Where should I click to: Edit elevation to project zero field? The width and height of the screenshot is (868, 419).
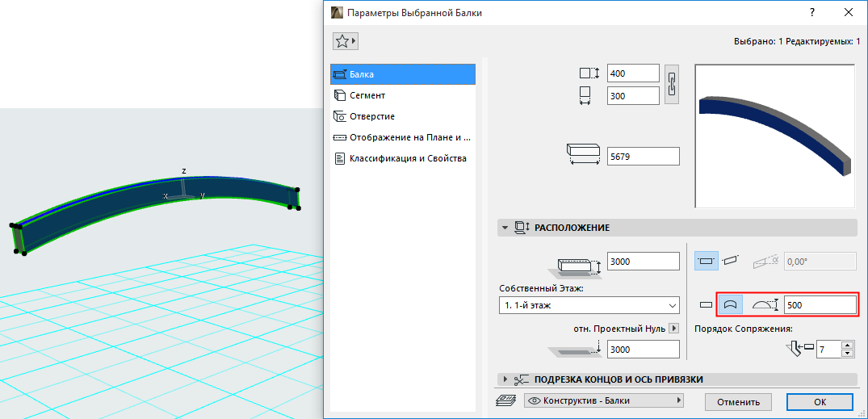[644, 350]
